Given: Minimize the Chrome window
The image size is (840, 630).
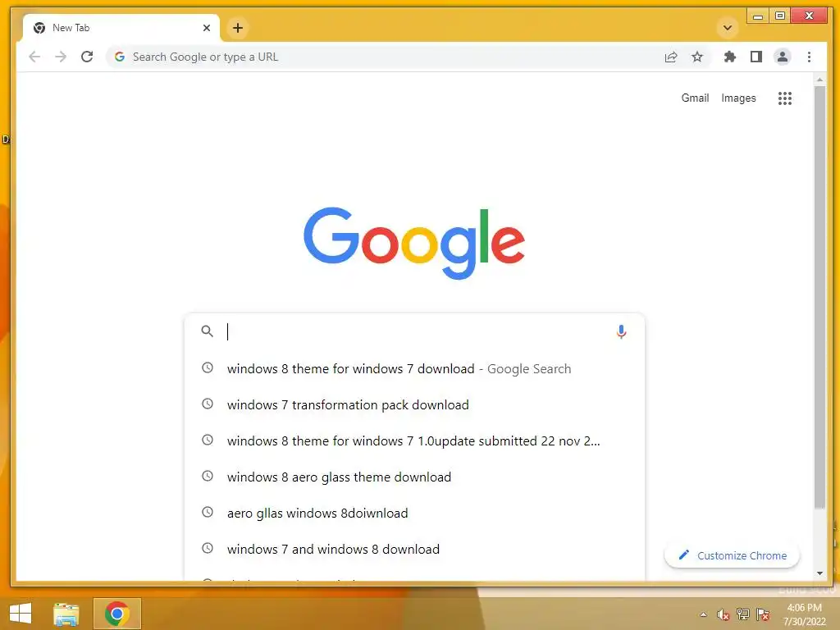Looking at the screenshot, I should coord(757,16).
